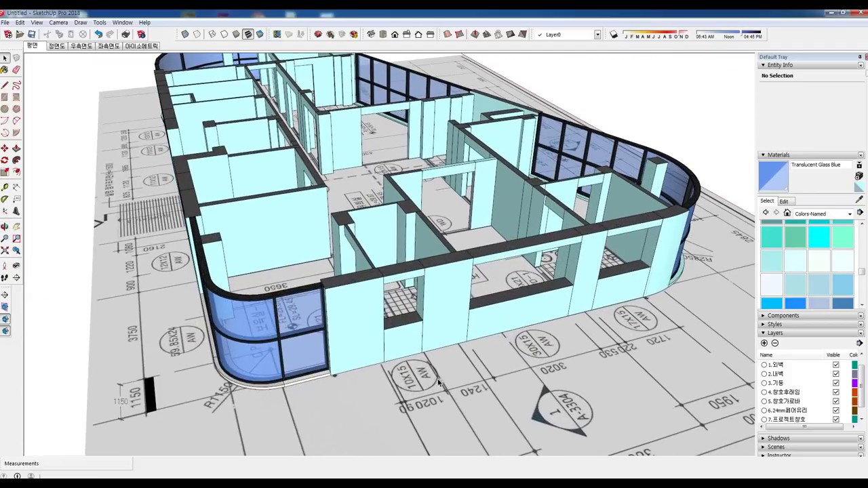Switch to the 정면도 scene tab

coord(56,46)
